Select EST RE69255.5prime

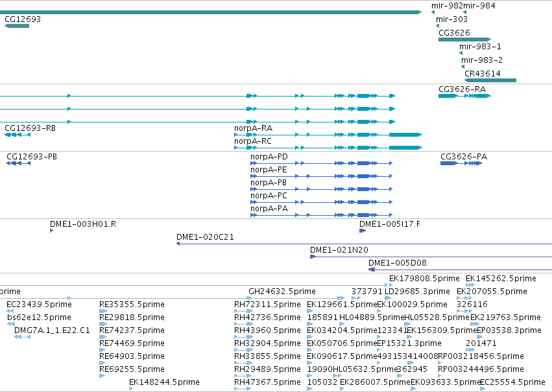point(102,376)
